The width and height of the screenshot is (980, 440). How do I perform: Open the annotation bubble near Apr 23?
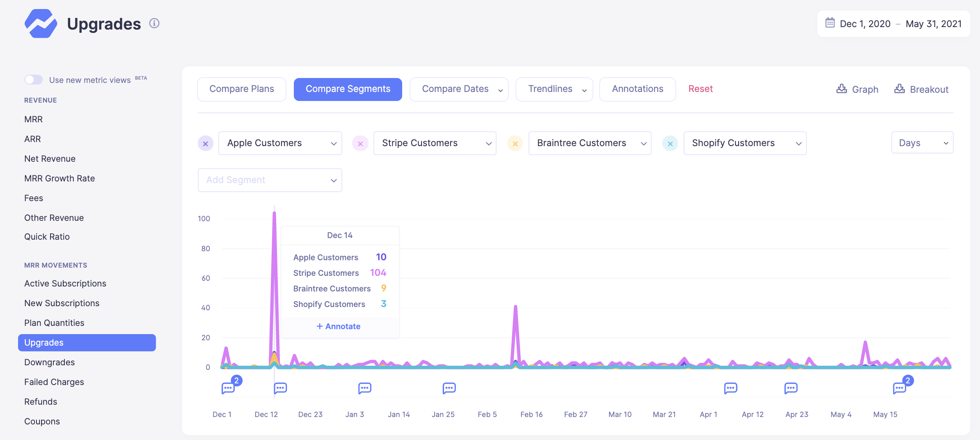790,388
